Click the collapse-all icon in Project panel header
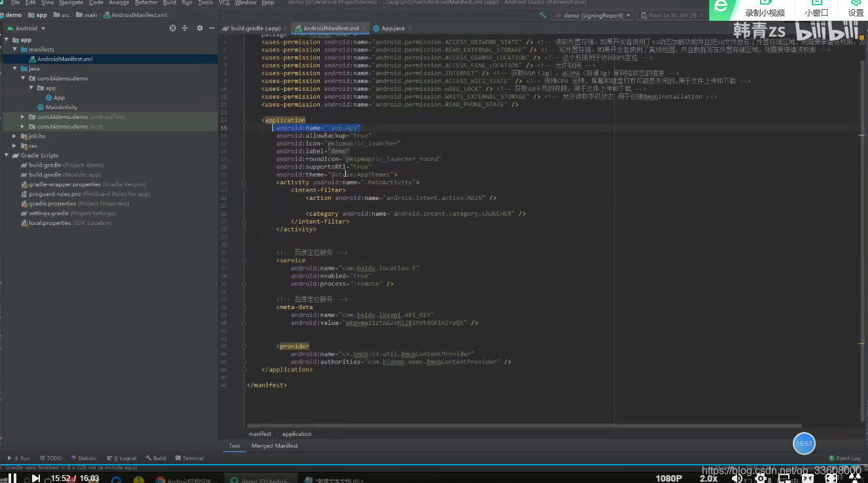Screen dimensions: 868x483 point(186,28)
